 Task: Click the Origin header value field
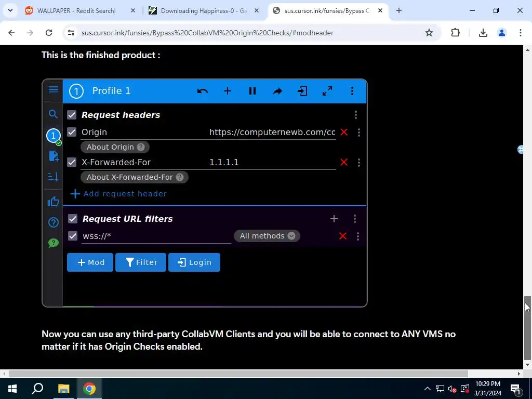tap(272, 132)
